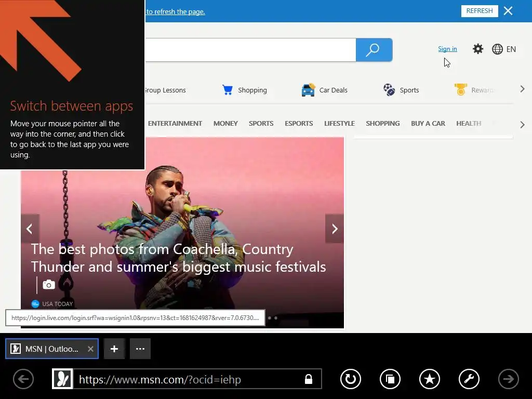Open page tools wrench button
The width and height of the screenshot is (532, 399).
(x=469, y=379)
